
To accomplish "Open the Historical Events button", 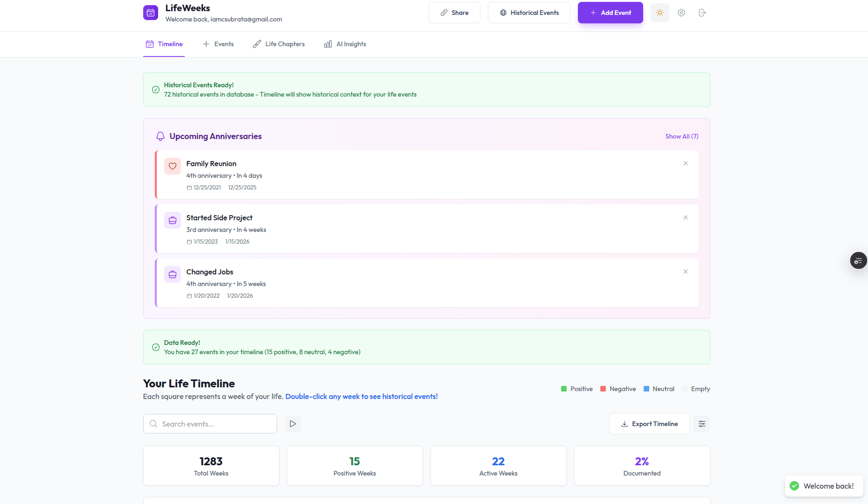I will [528, 13].
